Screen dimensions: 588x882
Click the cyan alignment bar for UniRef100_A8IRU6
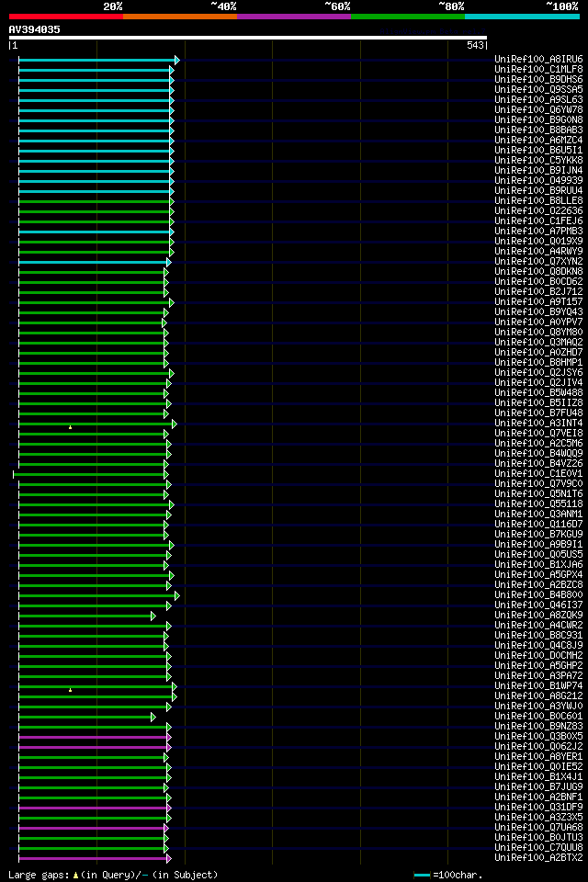[96, 61]
